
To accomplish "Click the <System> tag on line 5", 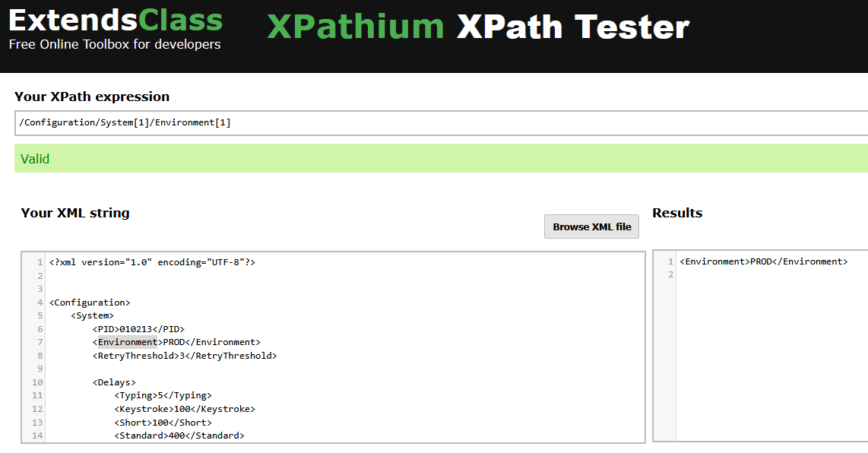I will click(x=92, y=315).
